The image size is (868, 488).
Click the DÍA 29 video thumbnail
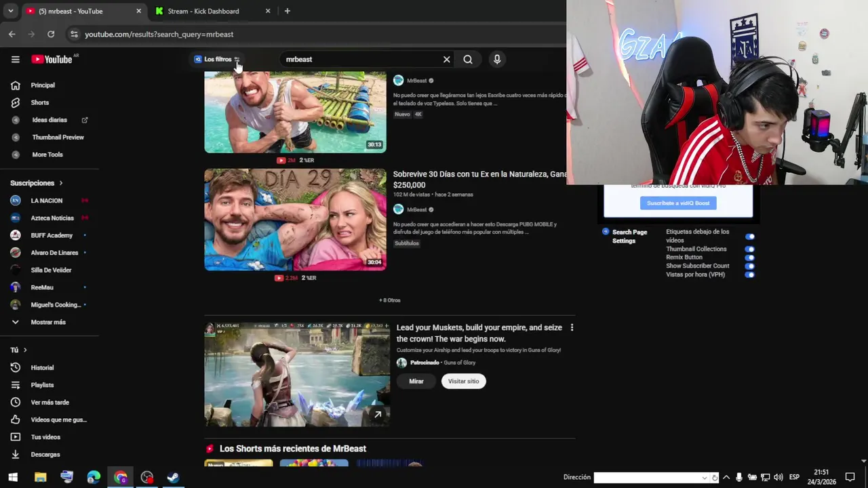click(295, 220)
